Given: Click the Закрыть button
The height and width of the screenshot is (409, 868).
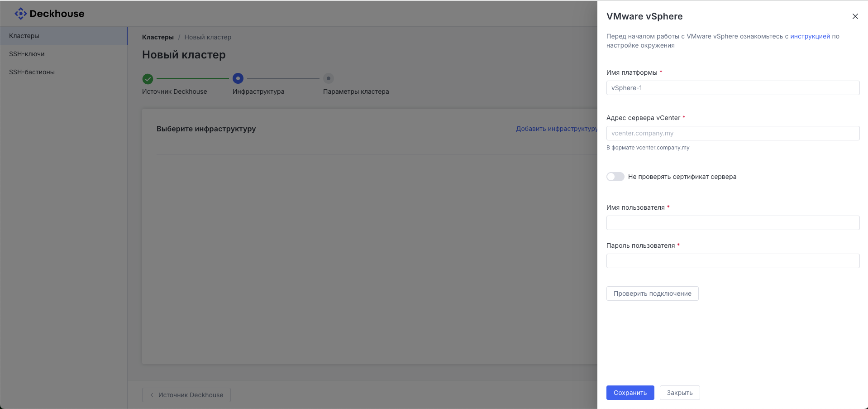Looking at the screenshot, I should (680, 393).
